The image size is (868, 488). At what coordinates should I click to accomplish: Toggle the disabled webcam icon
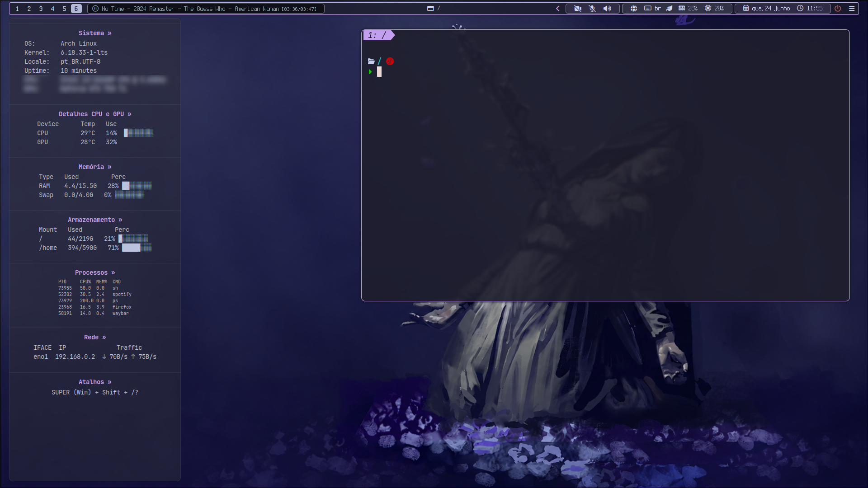pos(578,9)
